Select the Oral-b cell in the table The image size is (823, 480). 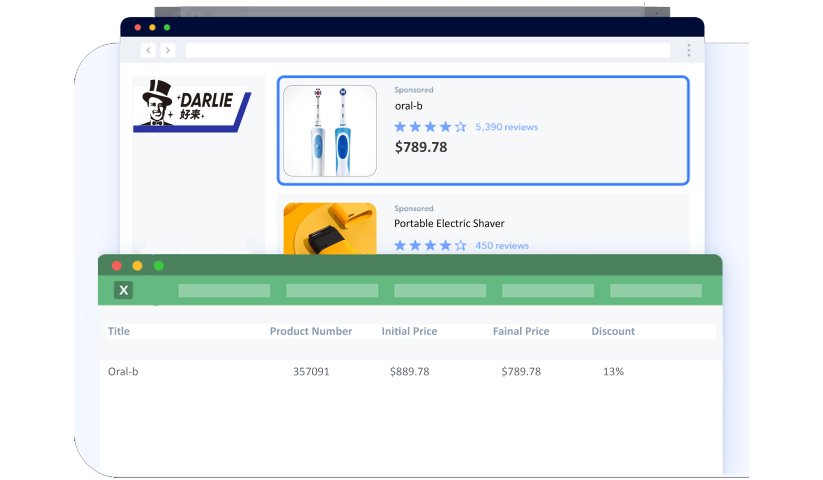(123, 372)
